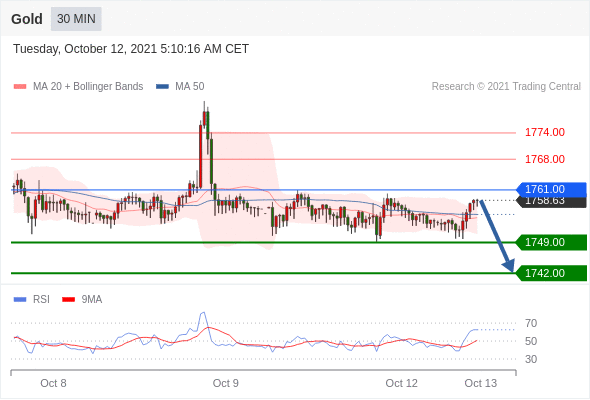Click the blue 1761.00 pivot price tag
590x400 pixels.
[552, 189]
